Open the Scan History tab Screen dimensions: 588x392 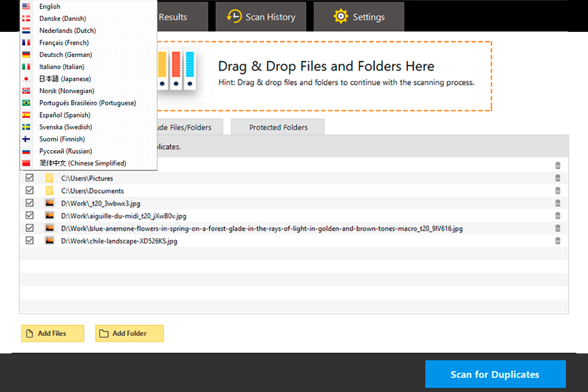[261, 17]
